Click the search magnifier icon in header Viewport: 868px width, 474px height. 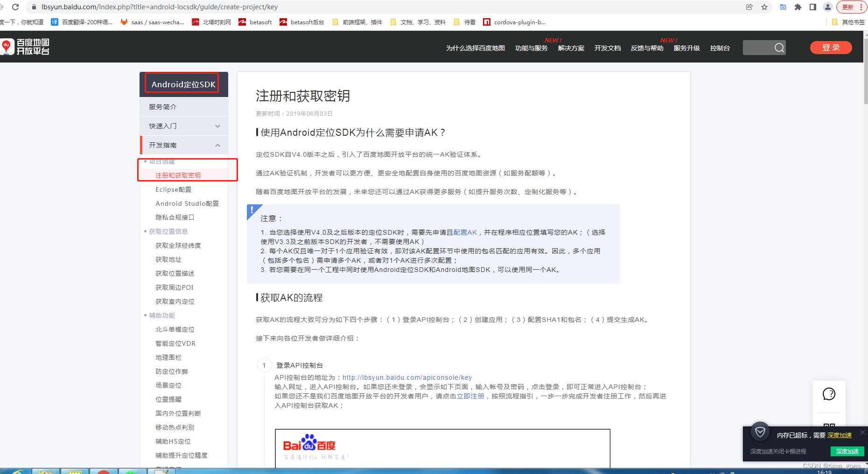(x=779, y=48)
